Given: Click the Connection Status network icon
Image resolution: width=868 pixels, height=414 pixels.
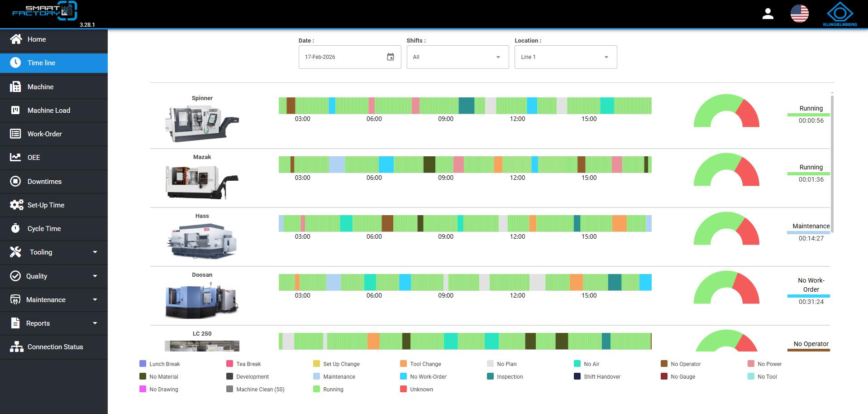Looking at the screenshot, I should pyautogui.click(x=16, y=347).
